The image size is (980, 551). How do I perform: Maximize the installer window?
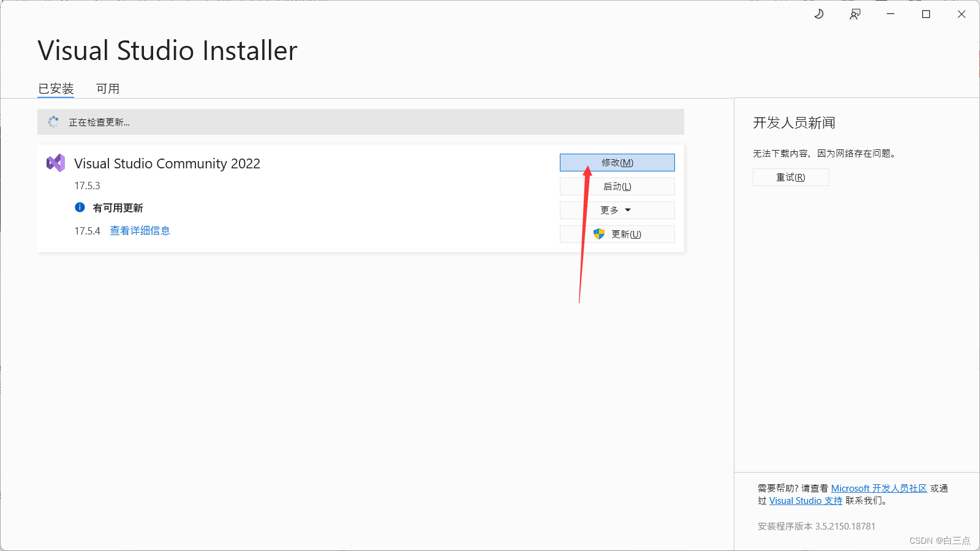[x=926, y=14]
